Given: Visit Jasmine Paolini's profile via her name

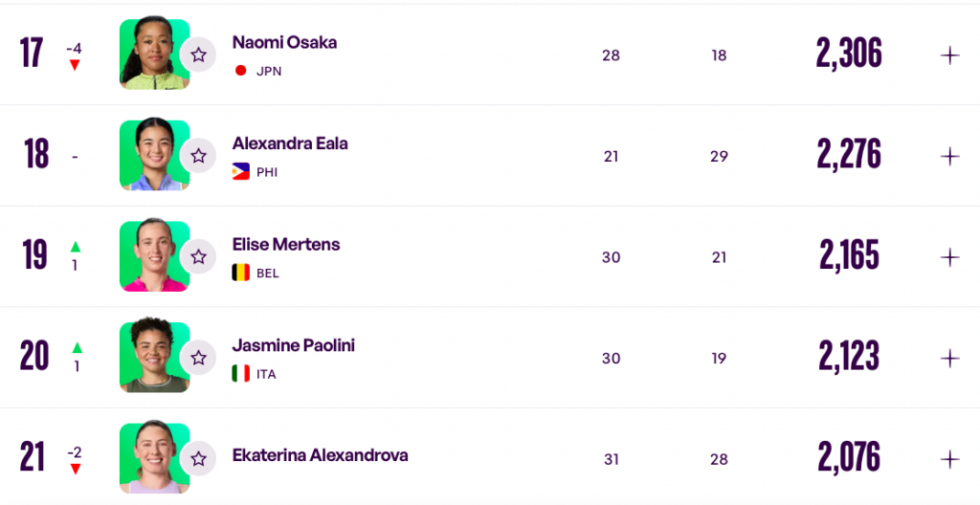Looking at the screenshot, I should click(293, 345).
